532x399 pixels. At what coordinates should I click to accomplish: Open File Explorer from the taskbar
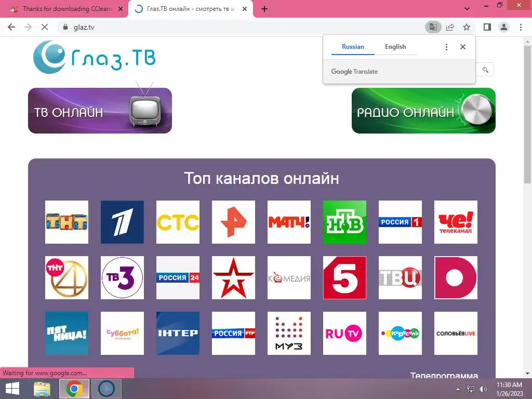click(x=42, y=389)
